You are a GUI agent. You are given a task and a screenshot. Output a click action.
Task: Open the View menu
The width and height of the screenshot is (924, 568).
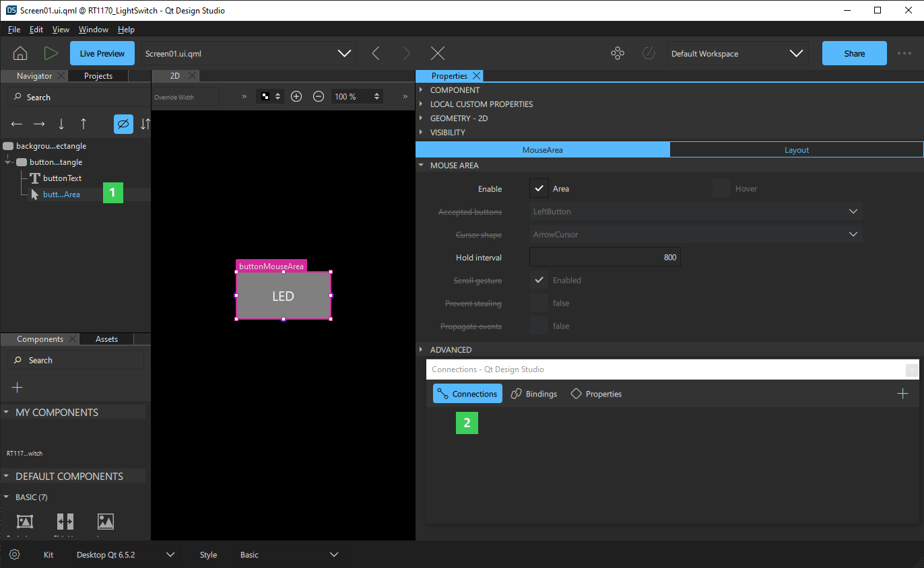click(61, 29)
